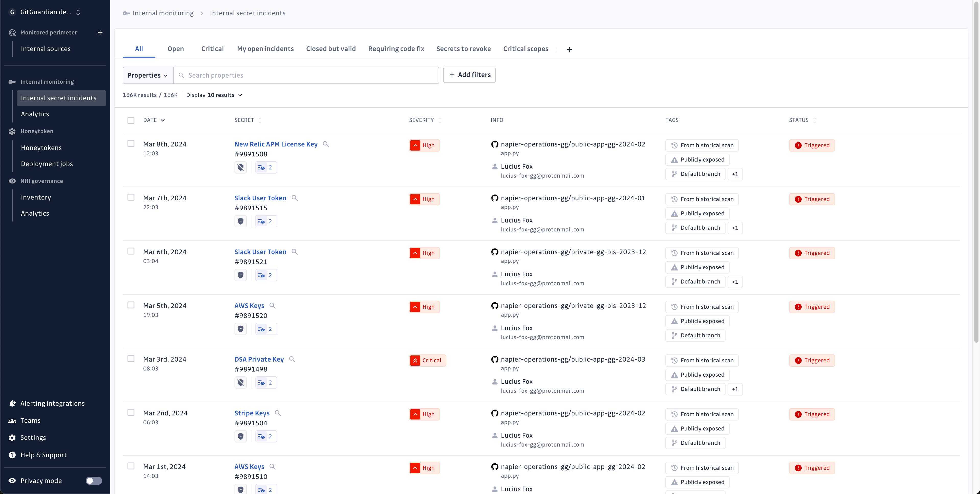This screenshot has width=980, height=494.
Task: Select the checkbox for Mar 8th, 2024 incident
Action: (x=131, y=143)
